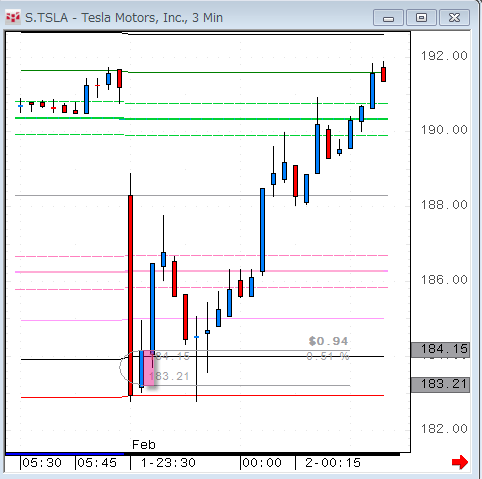482x479 pixels.
Task: Click the window title S.TSLA - Tesla Motors
Action: (x=124, y=18)
